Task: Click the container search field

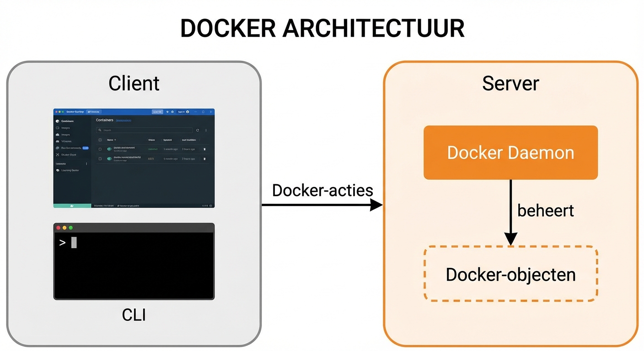Action: 144,130
